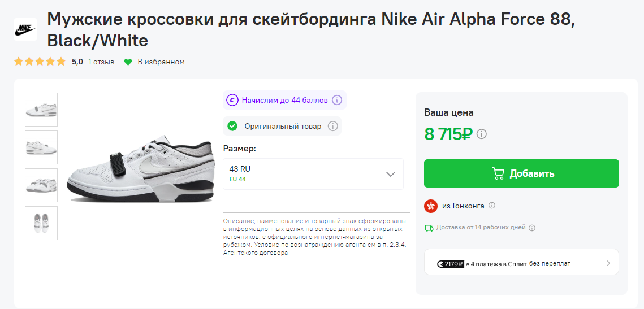This screenshot has width=644, height=309.
Task: Click info icon beside delivery time text
Action: pos(532,228)
